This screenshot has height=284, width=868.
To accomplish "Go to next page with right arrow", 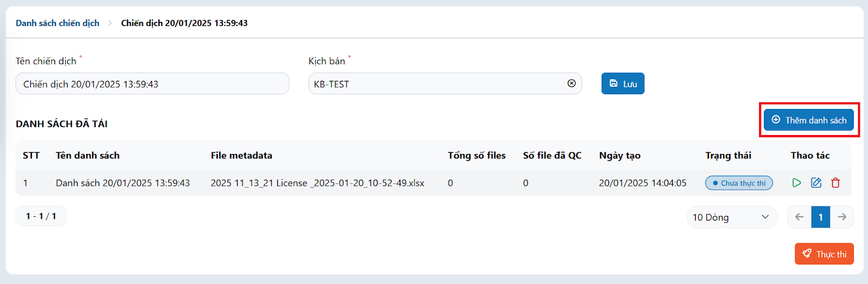I will [842, 217].
